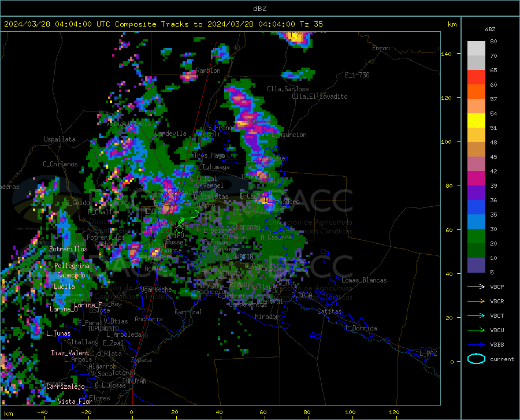Click the Diaz_Valent map label

[x=70, y=353]
